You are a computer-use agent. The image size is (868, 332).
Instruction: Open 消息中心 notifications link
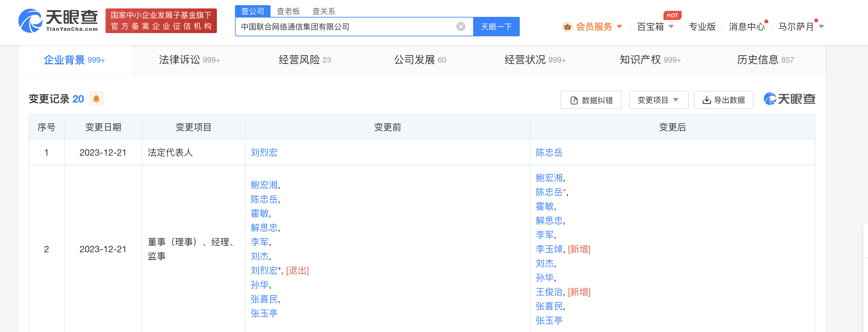coord(747,27)
